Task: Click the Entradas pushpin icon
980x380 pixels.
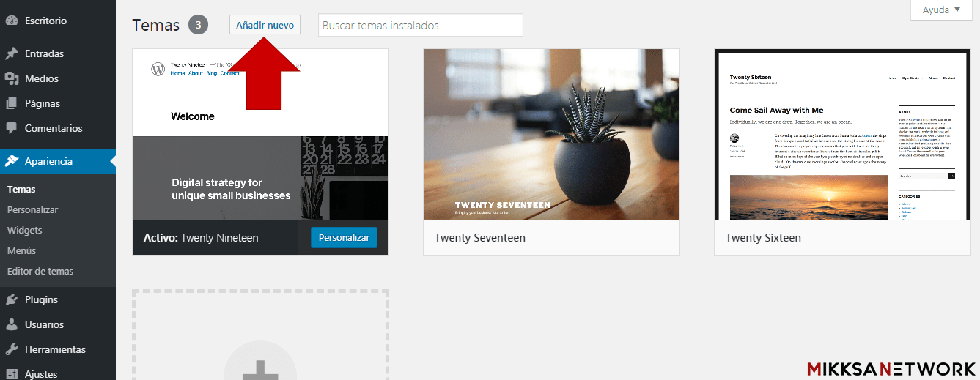Action: click(12, 53)
